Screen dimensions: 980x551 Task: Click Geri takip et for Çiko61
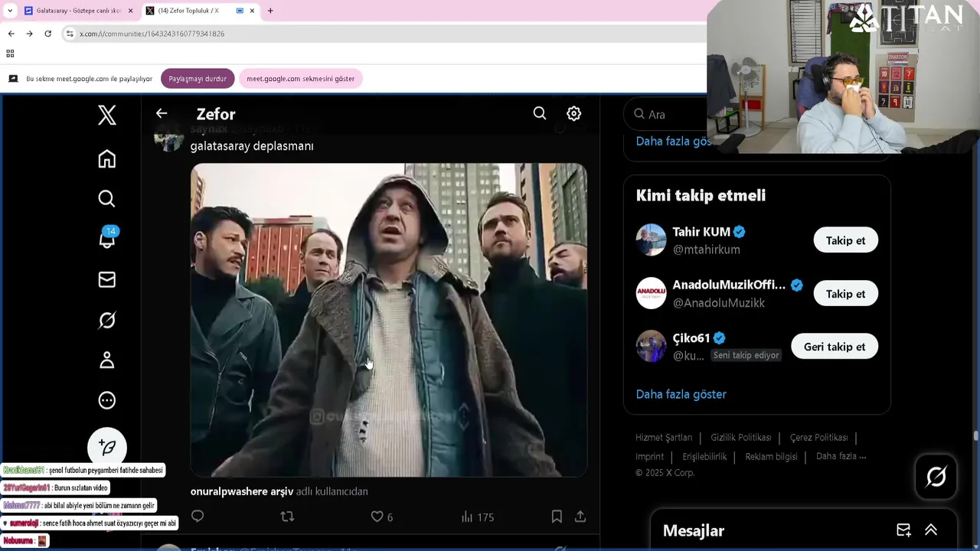click(835, 347)
